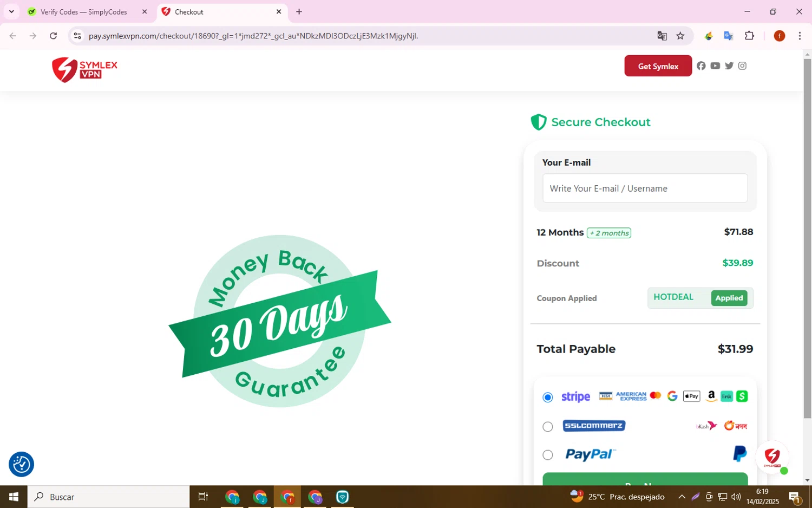The width and height of the screenshot is (812, 508).
Task: View site information icon
Action: pyautogui.click(x=77, y=36)
